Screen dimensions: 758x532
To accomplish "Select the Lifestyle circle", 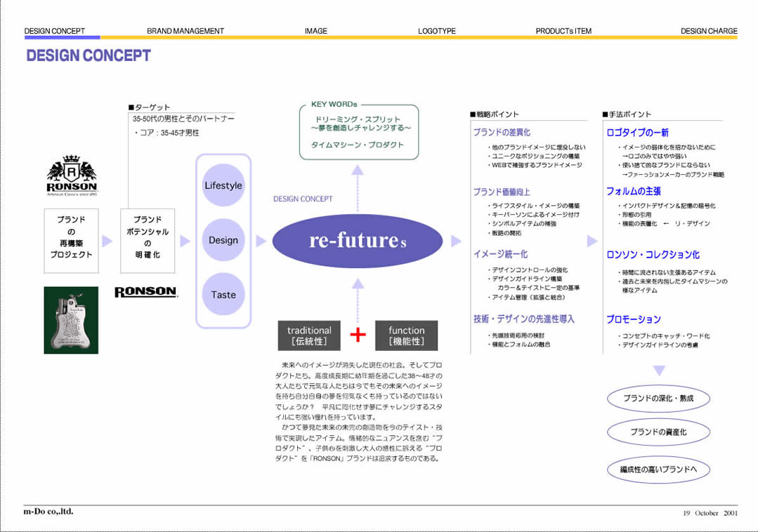I will [223, 185].
